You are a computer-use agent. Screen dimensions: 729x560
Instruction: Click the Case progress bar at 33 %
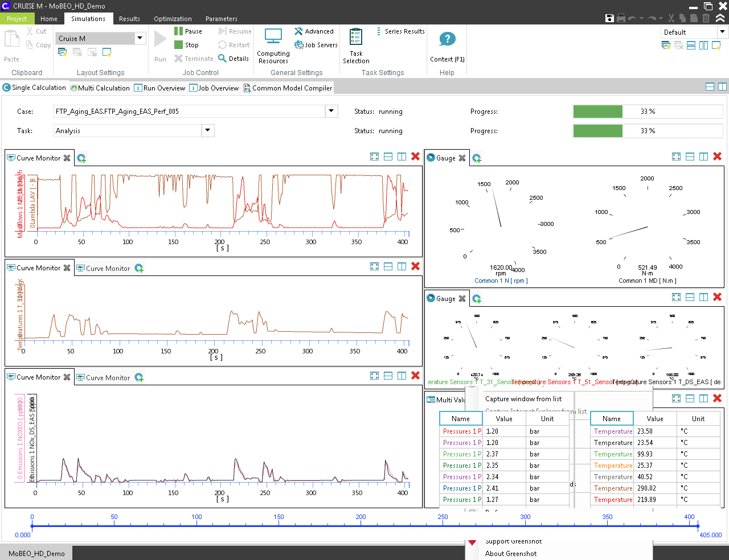click(x=648, y=112)
